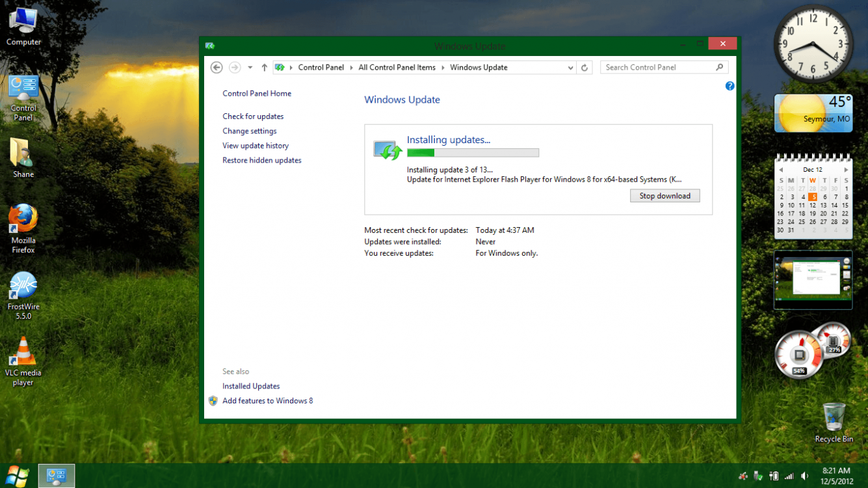Screen dimensions: 868x488
Task: Open the Shane user folder icon
Action: coord(23,159)
